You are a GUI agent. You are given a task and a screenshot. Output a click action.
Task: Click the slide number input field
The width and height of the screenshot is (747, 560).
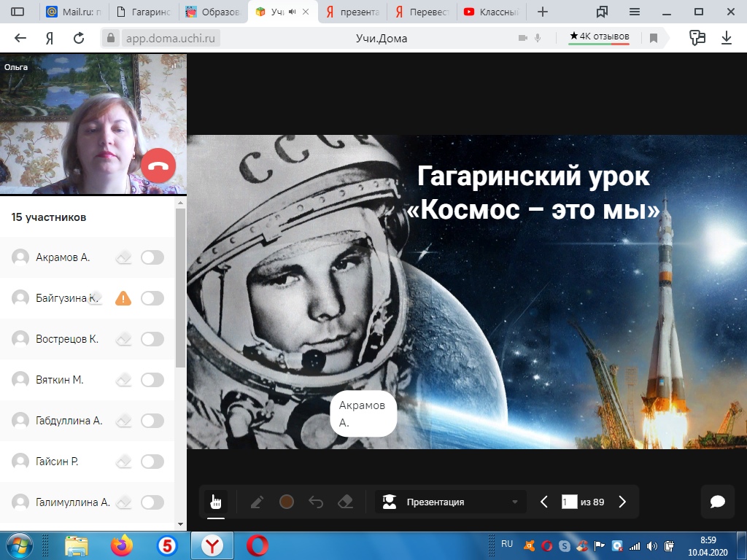[x=569, y=502]
